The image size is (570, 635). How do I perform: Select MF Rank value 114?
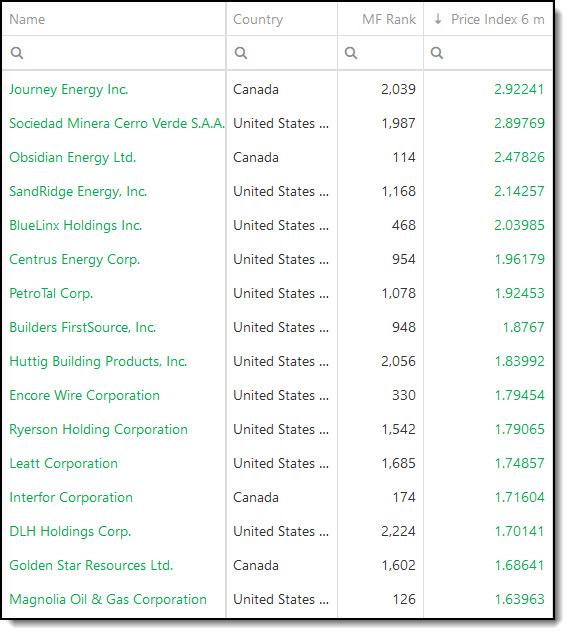[404, 158]
